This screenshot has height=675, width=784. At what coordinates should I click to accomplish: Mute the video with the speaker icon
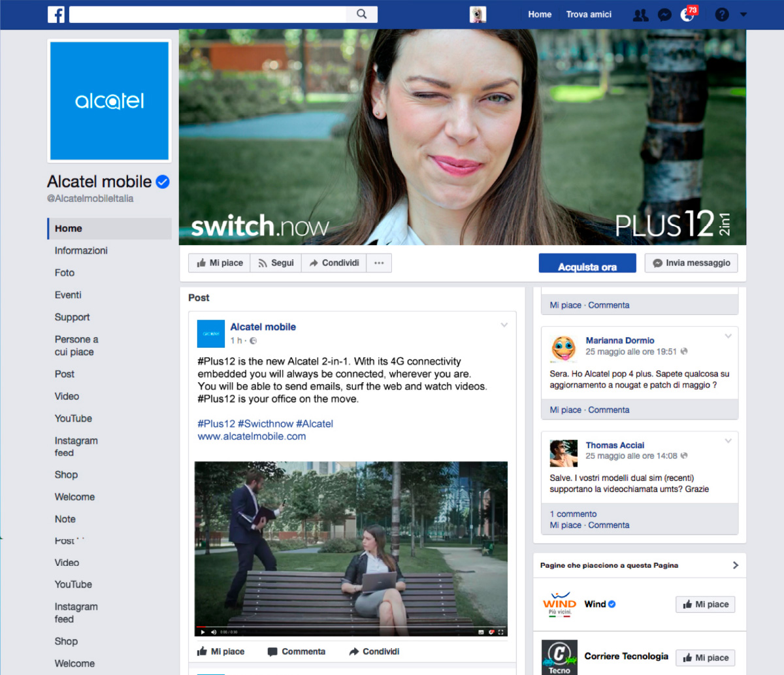click(214, 632)
